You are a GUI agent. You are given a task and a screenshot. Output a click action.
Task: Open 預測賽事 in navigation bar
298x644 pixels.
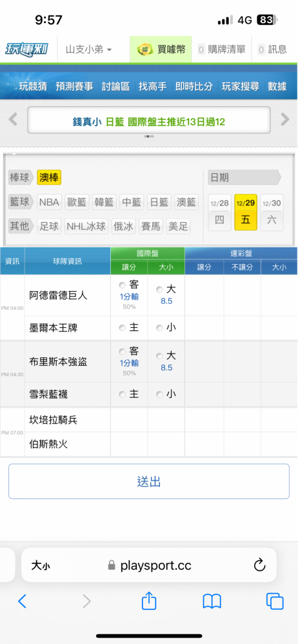tap(75, 86)
